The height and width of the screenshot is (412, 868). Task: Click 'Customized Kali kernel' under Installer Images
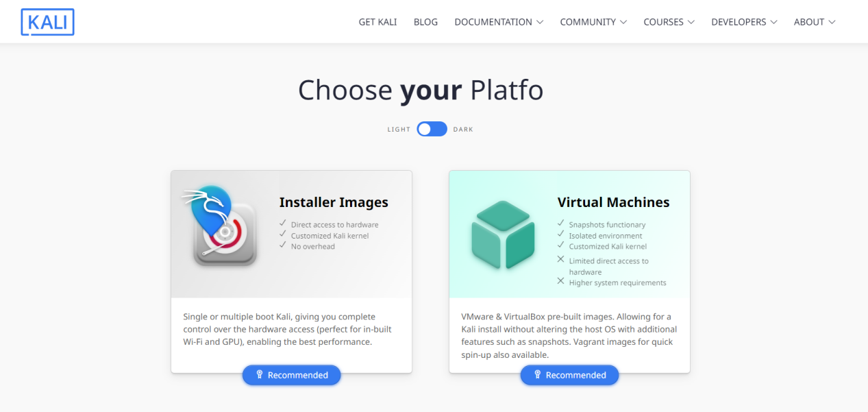330,236
